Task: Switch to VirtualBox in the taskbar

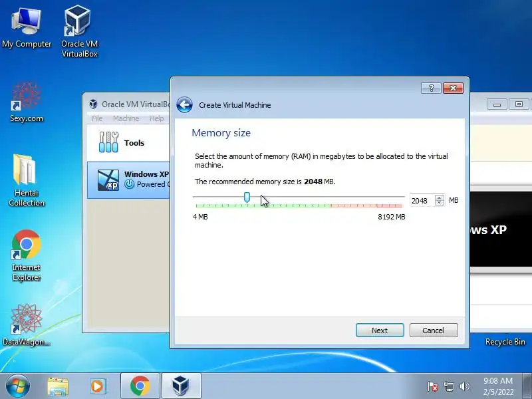Action: [181, 386]
